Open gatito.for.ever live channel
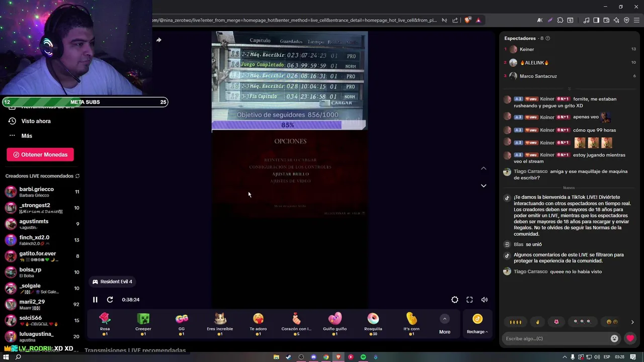Screen dimensions: 644x362 pyautogui.click(x=42, y=256)
